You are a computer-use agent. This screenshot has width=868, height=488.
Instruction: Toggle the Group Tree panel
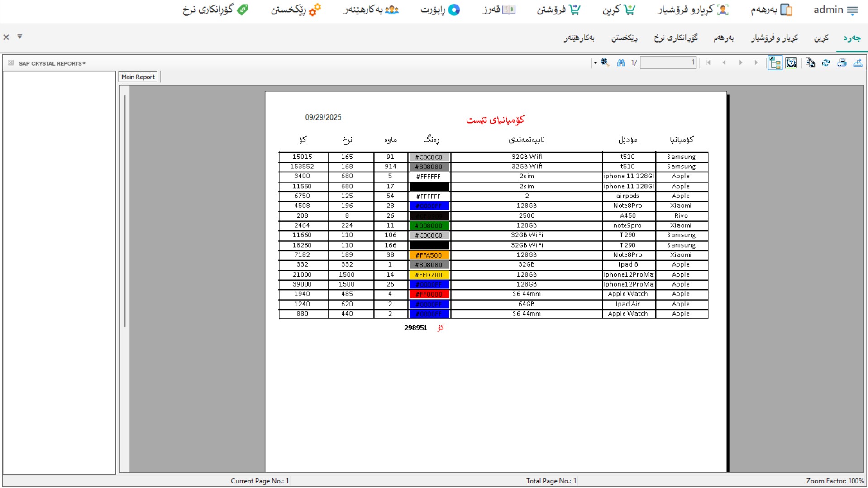click(x=775, y=63)
